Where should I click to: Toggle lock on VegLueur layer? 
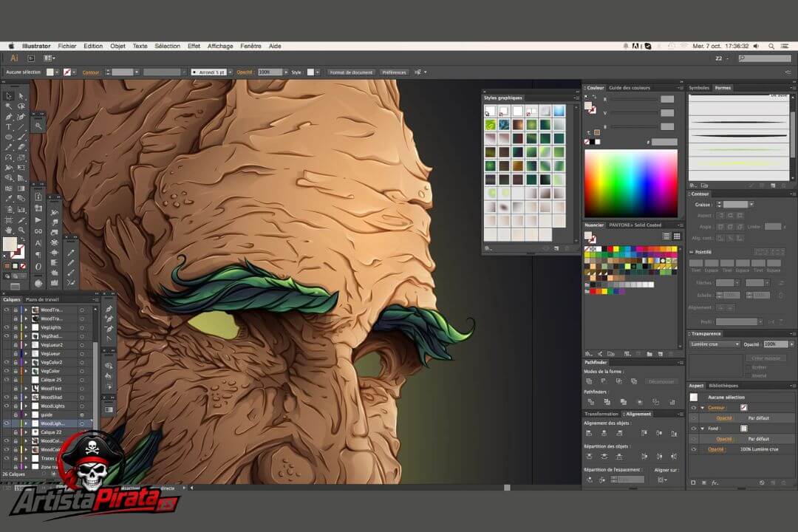(x=16, y=353)
